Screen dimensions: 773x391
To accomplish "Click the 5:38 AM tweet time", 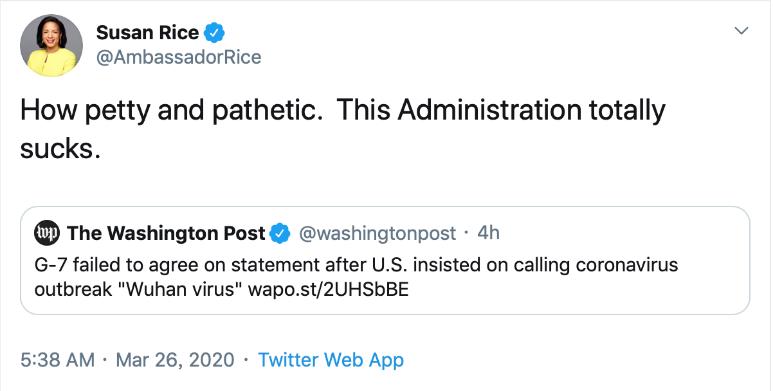I will click(x=57, y=360).
